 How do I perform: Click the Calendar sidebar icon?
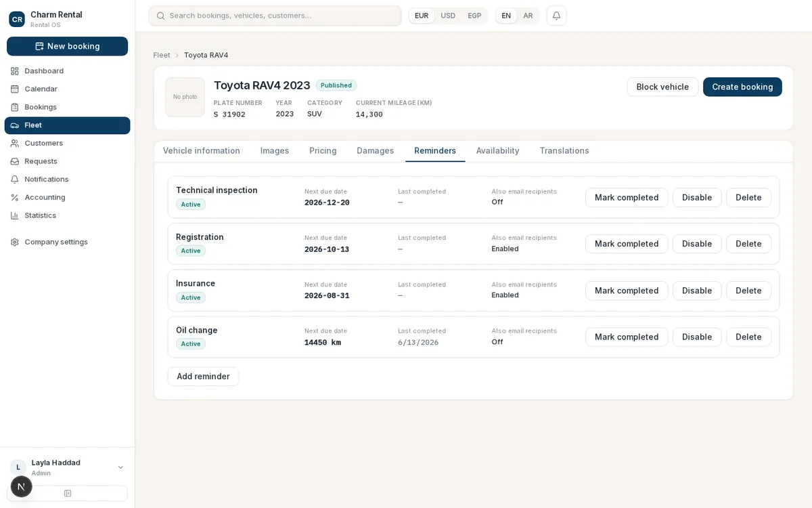(15, 89)
